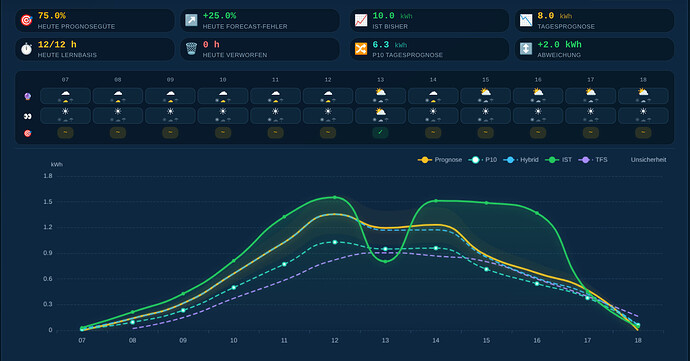Select the forecast cloud tile for hour 10

(223, 96)
